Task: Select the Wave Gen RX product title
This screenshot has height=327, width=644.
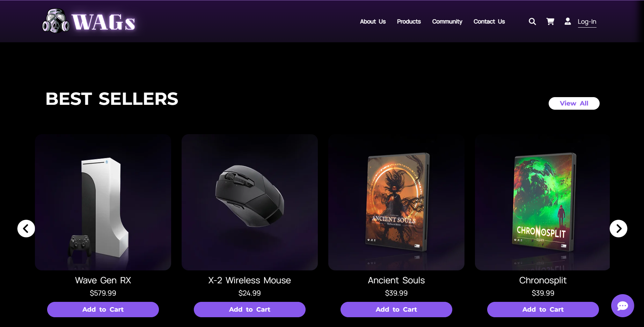Action: pos(103,280)
